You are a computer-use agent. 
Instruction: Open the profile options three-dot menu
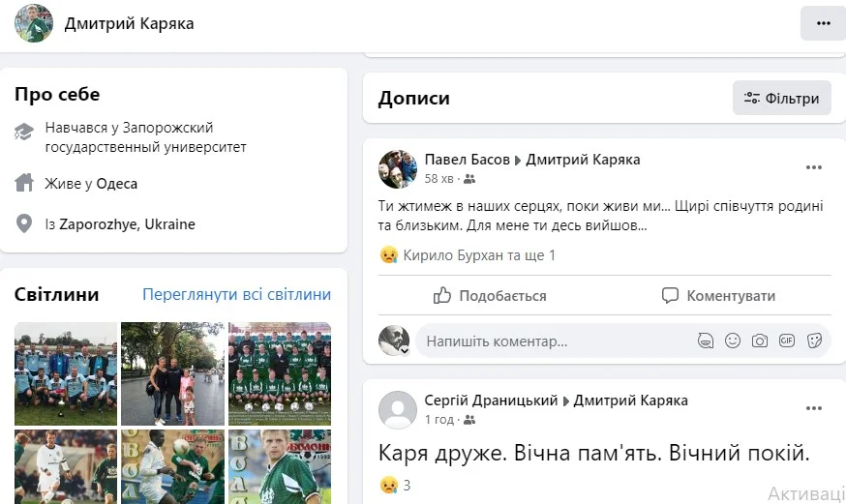(823, 23)
